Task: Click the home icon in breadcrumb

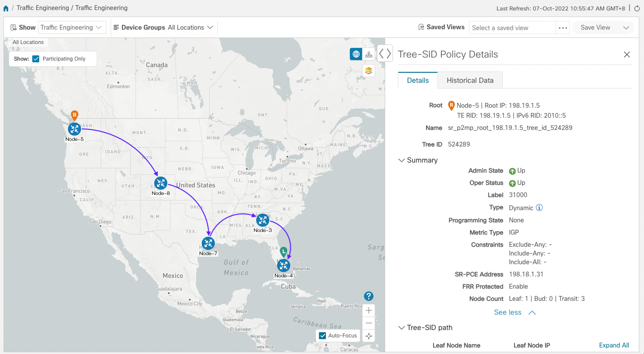Action: (x=6, y=8)
